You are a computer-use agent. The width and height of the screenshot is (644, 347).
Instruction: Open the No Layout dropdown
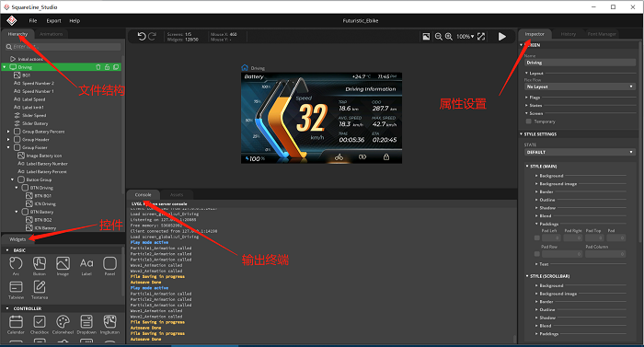(x=580, y=87)
